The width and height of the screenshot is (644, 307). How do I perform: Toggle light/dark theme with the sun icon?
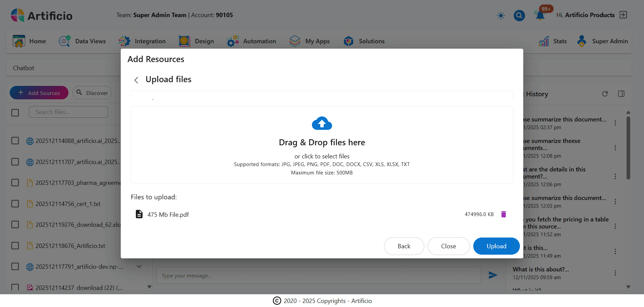(501, 15)
